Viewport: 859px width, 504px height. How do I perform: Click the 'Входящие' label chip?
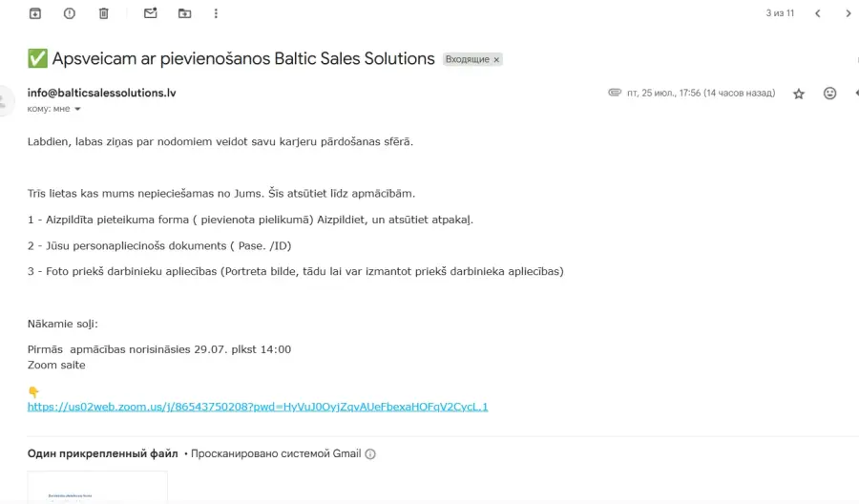tap(468, 59)
